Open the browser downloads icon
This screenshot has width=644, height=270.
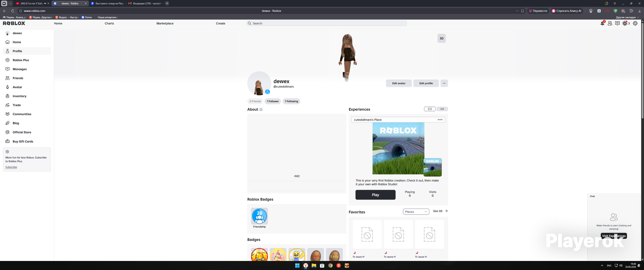[x=639, y=11]
